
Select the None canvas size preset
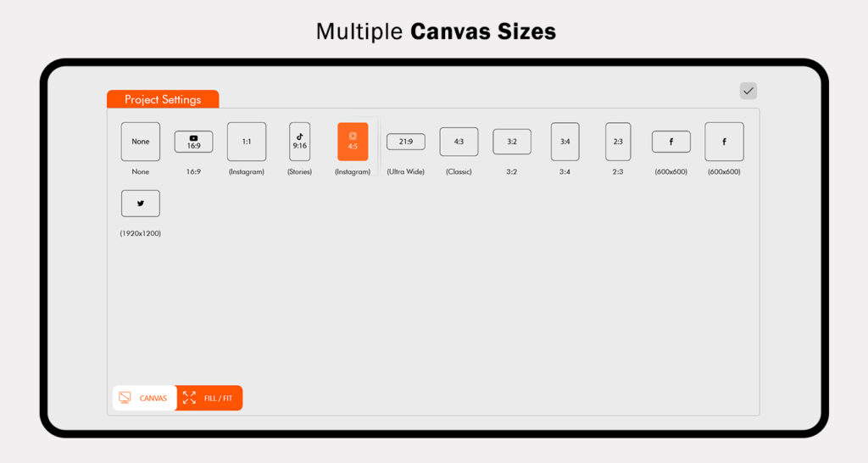coord(140,142)
